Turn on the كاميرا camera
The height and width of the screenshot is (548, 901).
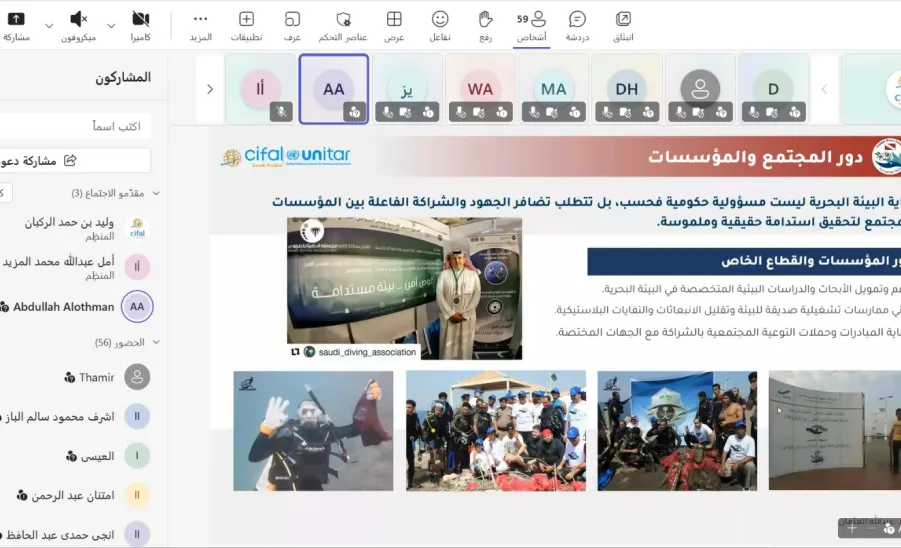(140, 26)
